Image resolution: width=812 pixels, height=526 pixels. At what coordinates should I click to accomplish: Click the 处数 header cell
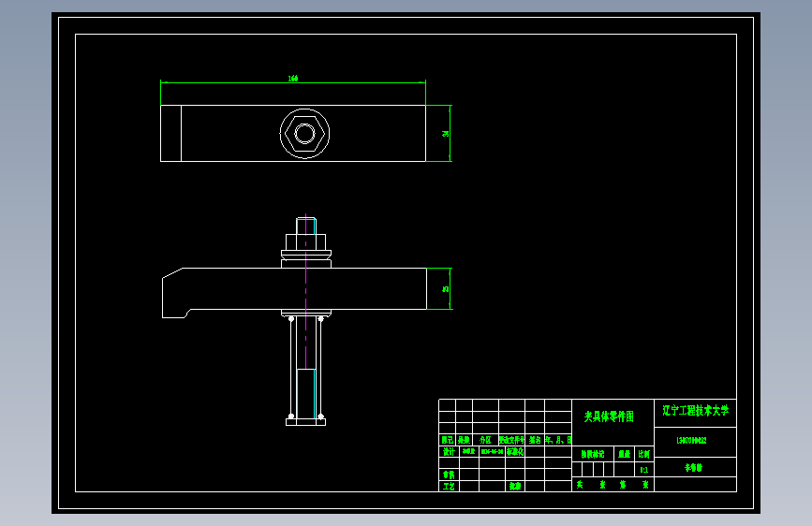[x=464, y=440]
